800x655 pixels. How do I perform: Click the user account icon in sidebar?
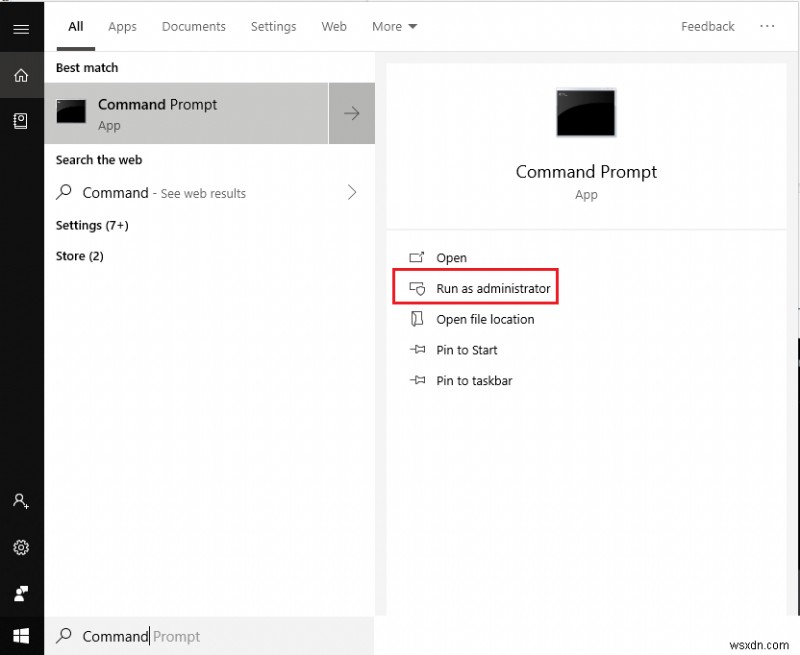21,501
